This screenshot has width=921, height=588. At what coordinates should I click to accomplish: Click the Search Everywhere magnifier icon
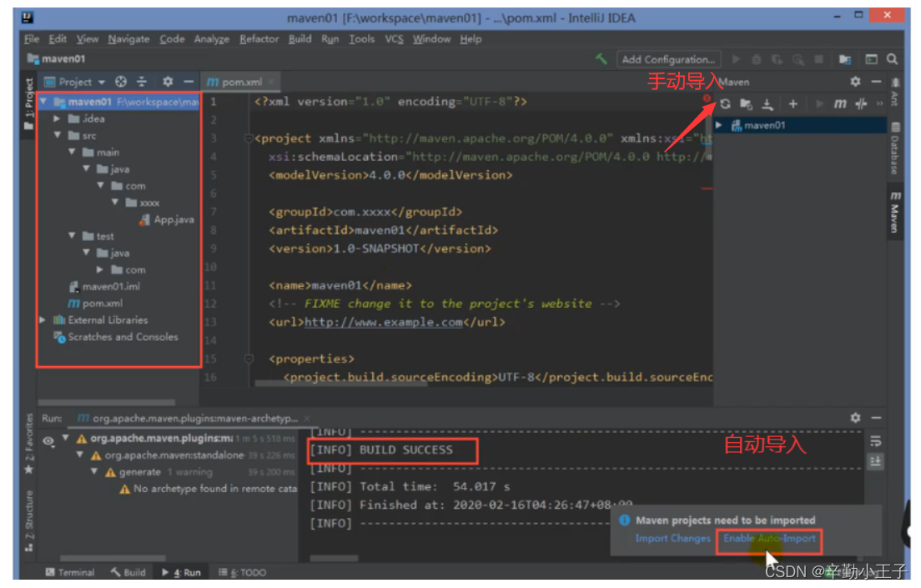(x=893, y=59)
